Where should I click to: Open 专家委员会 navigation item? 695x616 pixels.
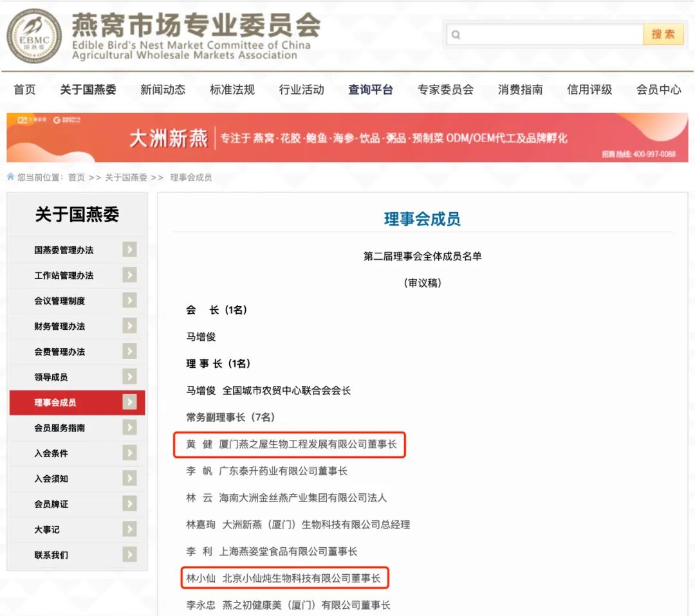(445, 89)
